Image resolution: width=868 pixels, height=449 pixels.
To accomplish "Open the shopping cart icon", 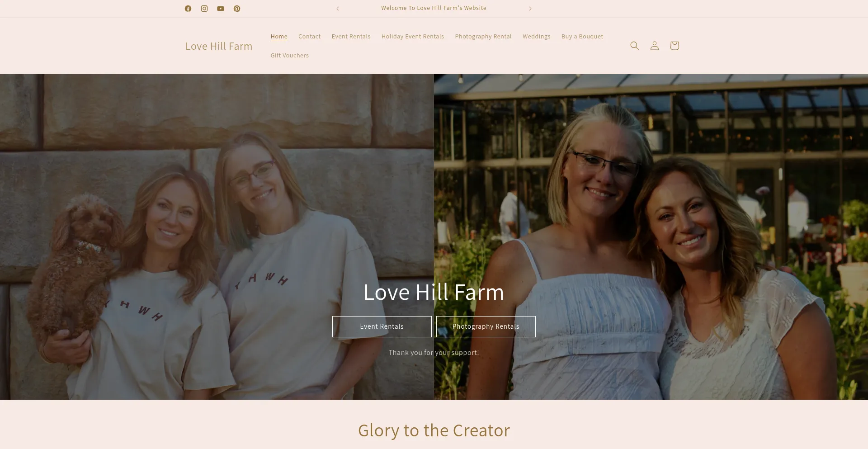I will (x=675, y=46).
